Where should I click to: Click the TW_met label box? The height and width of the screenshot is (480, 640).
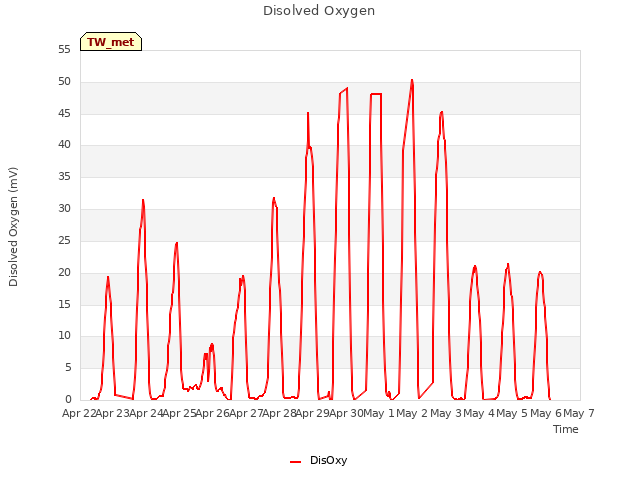111,42
